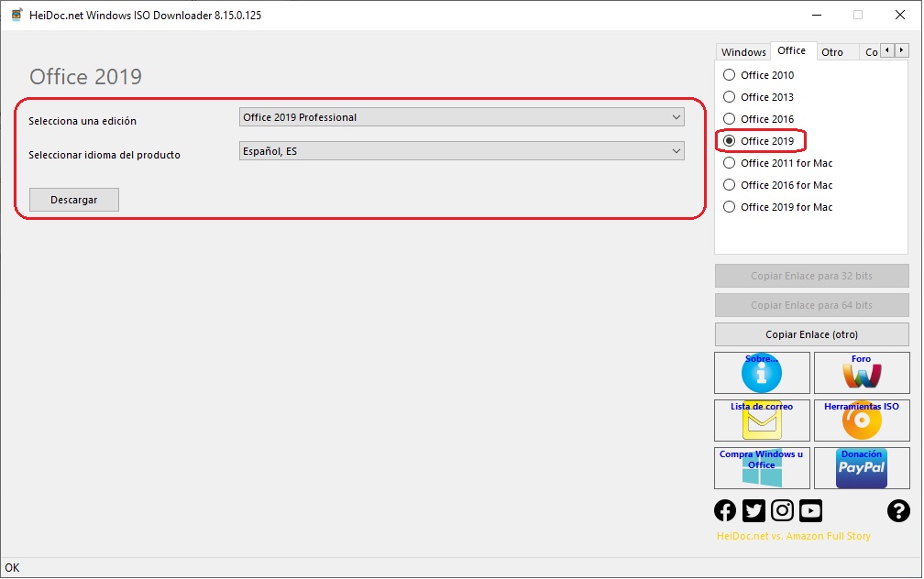Switch to the Windows tab

click(742, 52)
